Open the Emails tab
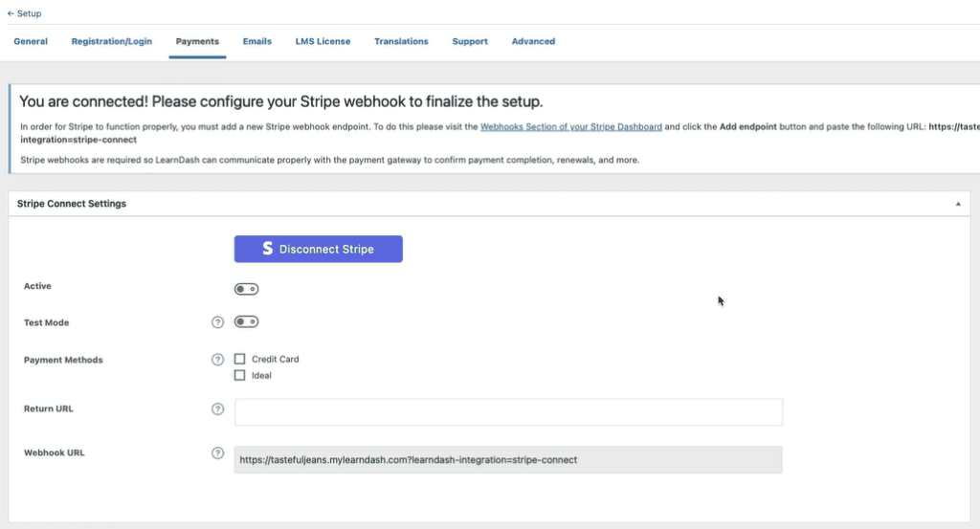The width and height of the screenshot is (980, 529). pos(256,41)
